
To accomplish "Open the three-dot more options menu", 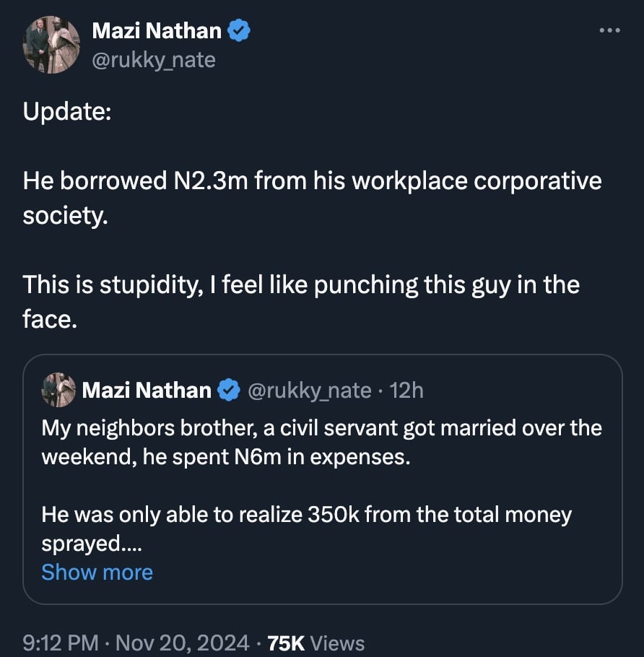I will tap(610, 30).
